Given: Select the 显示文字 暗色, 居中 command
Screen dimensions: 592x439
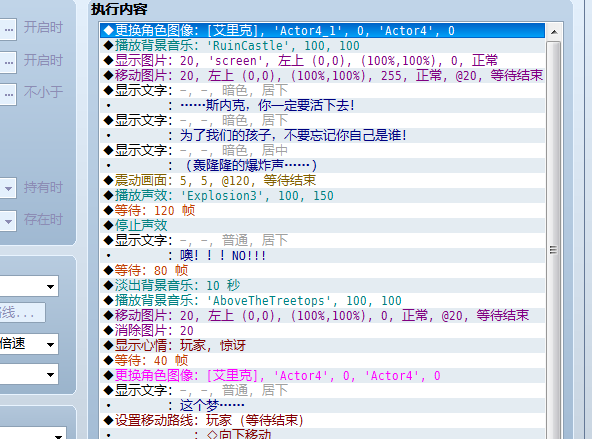Looking at the screenshot, I should coord(322,150).
